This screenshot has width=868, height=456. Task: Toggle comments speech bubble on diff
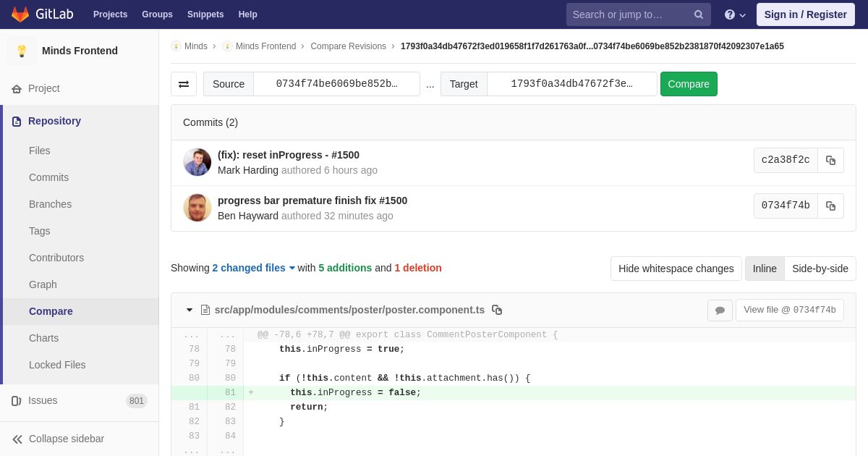[x=720, y=310]
